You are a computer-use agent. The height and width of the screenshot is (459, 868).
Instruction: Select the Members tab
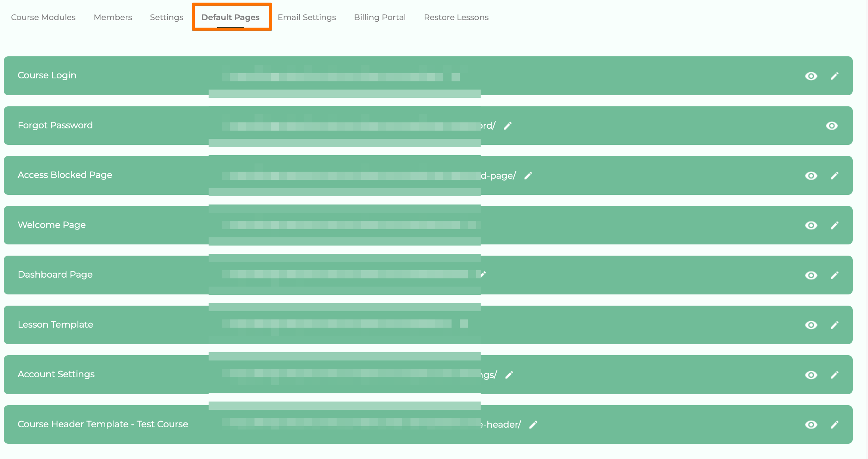tap(113, 18)
